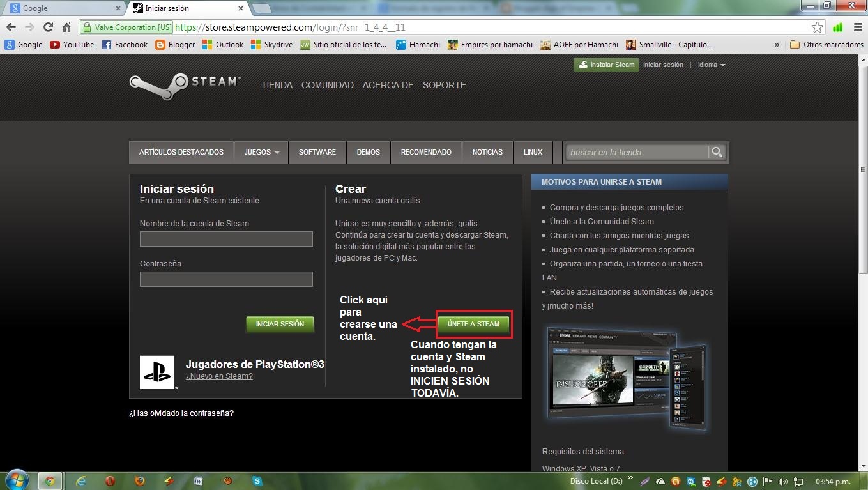Click the Chrome icon in taskbar

point(49,480)
